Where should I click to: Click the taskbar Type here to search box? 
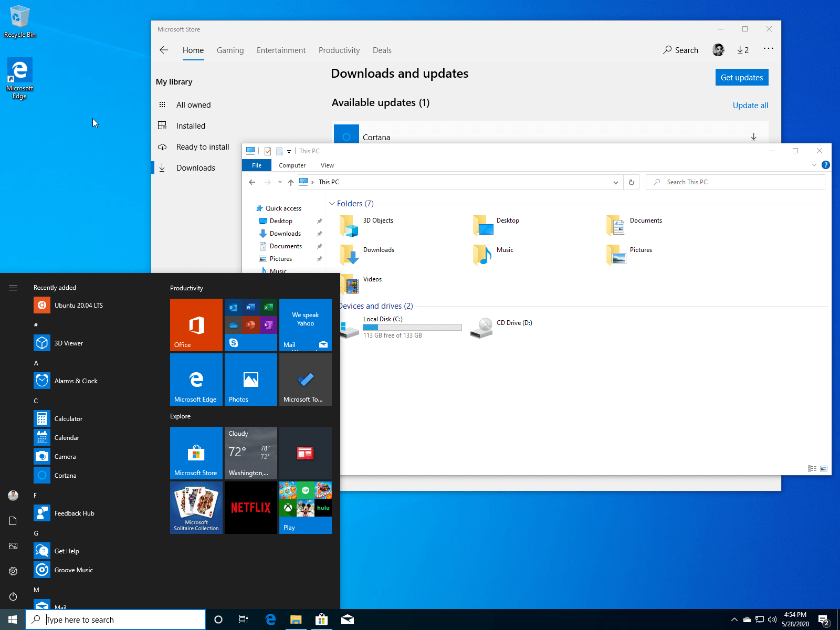tap(115, 619)
